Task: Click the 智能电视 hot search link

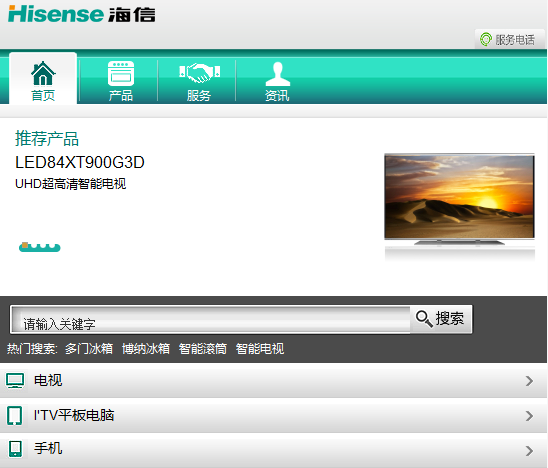Action: (x=260, y=349)
